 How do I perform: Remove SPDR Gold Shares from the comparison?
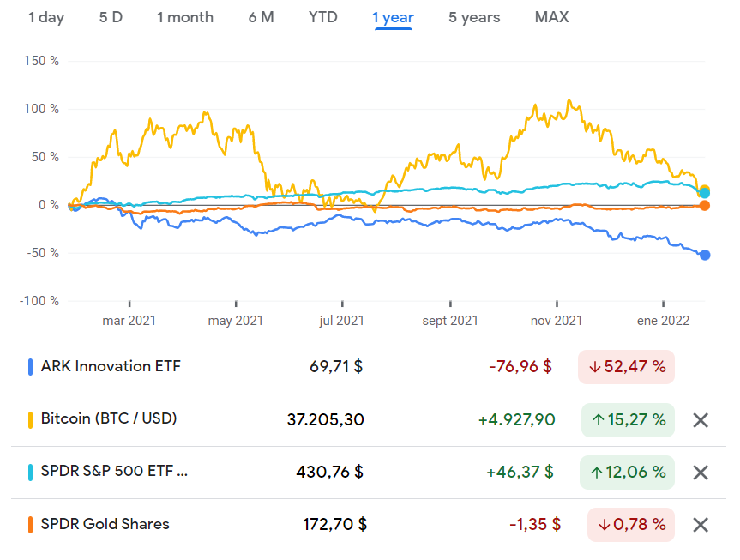pyautogui.click(x=701, y=524)
